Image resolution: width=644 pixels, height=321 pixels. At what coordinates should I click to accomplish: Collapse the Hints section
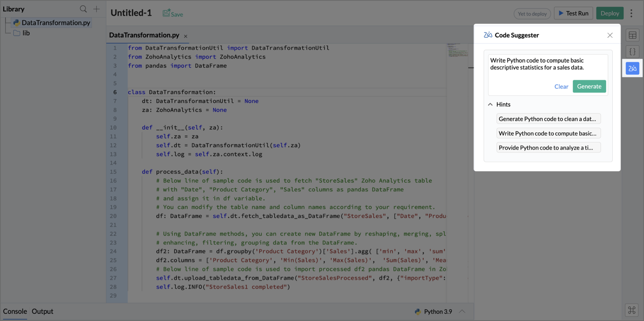[x=490, y=104]
